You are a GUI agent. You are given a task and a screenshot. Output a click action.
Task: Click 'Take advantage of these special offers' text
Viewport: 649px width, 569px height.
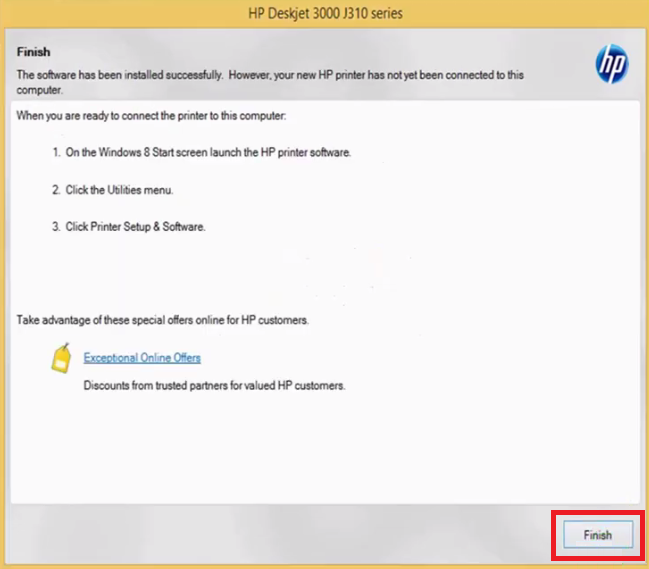(x=163, y=320)
